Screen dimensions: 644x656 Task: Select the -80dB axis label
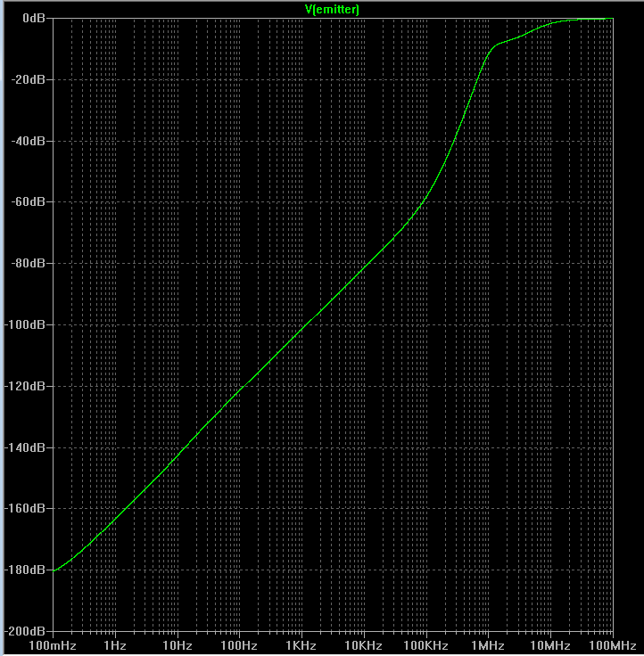coord(28,263)
